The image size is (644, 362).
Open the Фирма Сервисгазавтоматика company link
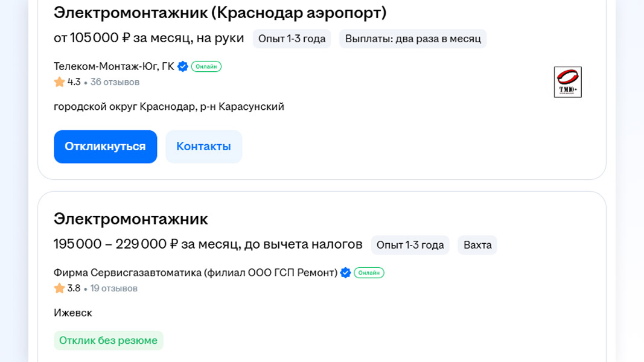(x=195, y=273)
